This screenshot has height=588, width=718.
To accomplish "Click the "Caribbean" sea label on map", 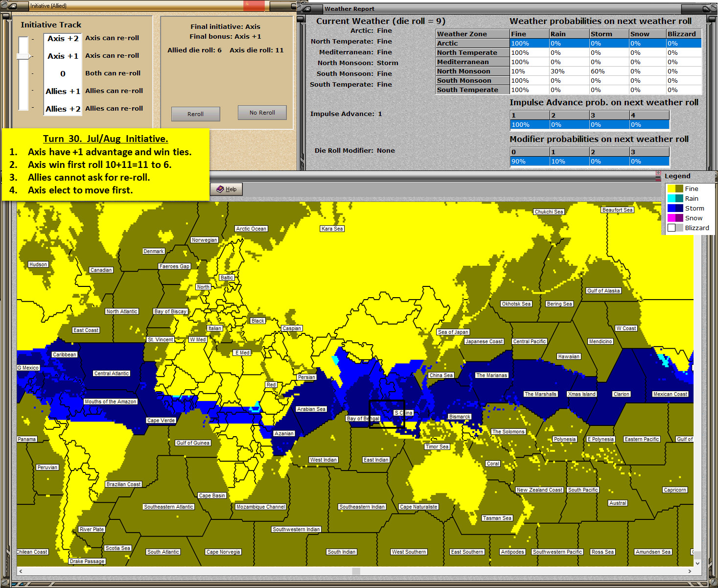I will (x=65, y=354).
